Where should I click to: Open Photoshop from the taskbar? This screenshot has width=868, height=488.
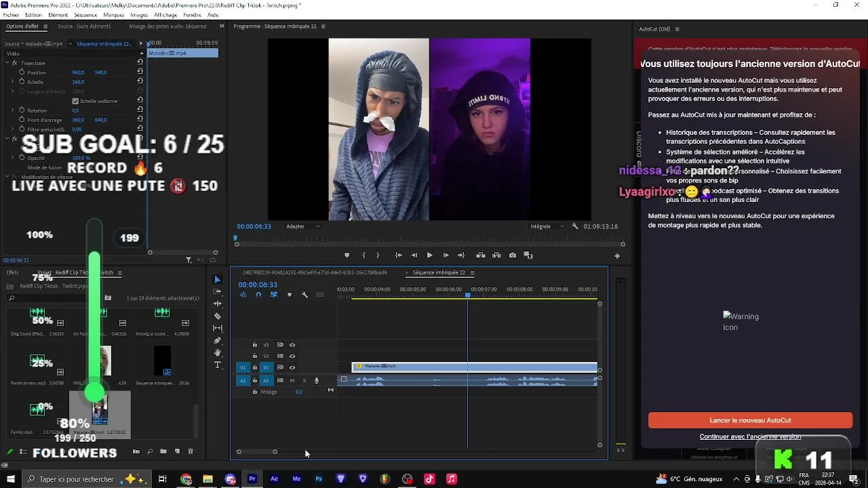pos(319,479)
